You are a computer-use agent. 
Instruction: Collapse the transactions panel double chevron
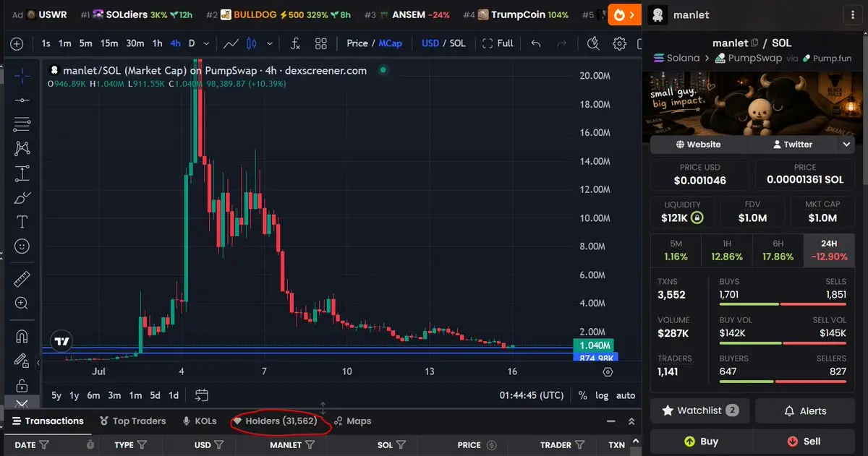[631, 421]
